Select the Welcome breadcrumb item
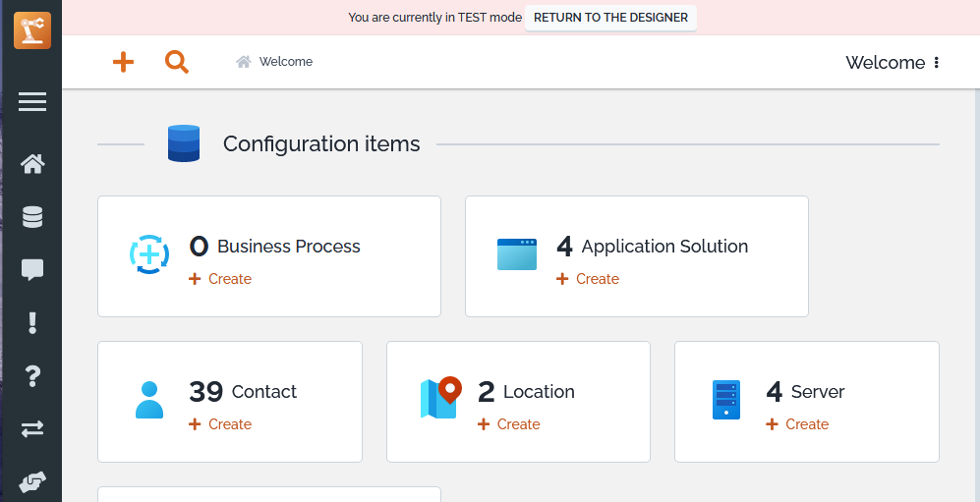 (x=285, y=62)
